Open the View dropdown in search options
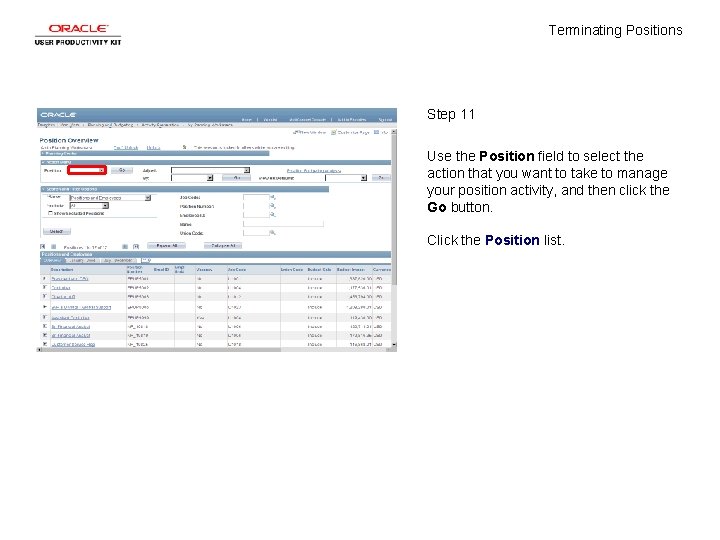The image size is (720, 540). [110, 197]
